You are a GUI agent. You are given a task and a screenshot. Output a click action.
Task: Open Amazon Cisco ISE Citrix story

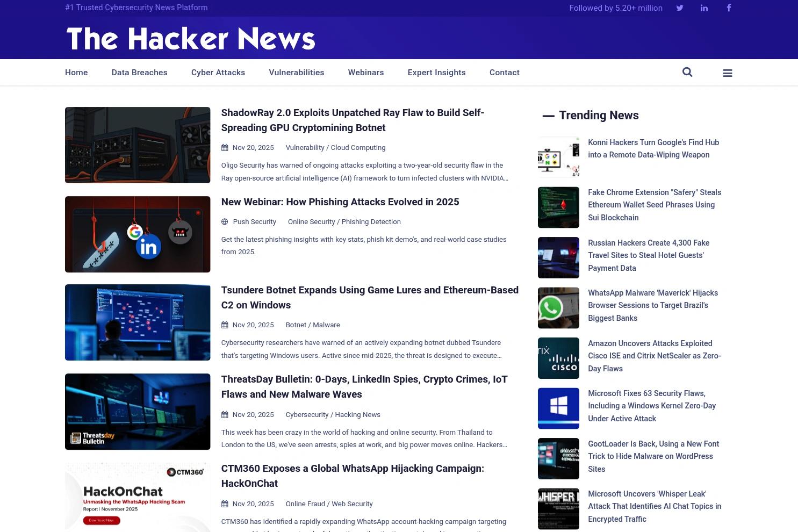(654, 356)
